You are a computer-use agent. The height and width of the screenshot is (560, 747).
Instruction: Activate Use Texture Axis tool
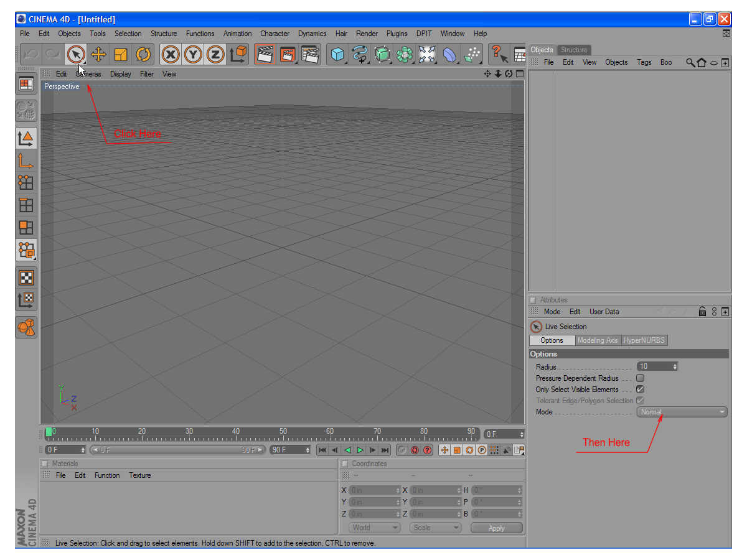tap(26, 300)
